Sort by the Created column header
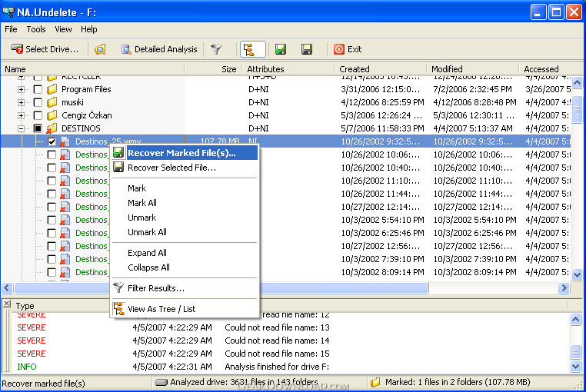The height and width of the screenshot is (392, 586). coord(381,69)
